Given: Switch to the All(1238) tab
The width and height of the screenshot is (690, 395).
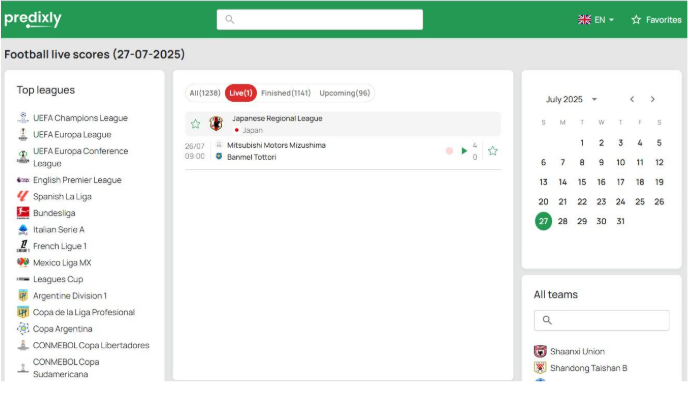Looking at the screenshot, I should tap(205, 93).
